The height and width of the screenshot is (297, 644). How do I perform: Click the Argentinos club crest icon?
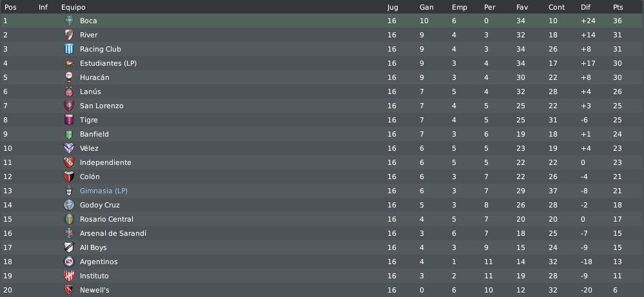tap(69, 262)
